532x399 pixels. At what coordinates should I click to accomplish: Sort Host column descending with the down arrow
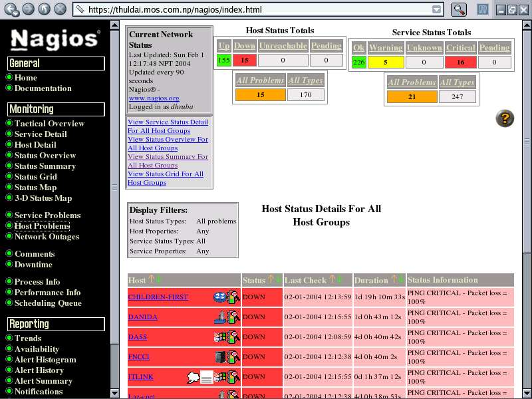click(x=158, y=279)
